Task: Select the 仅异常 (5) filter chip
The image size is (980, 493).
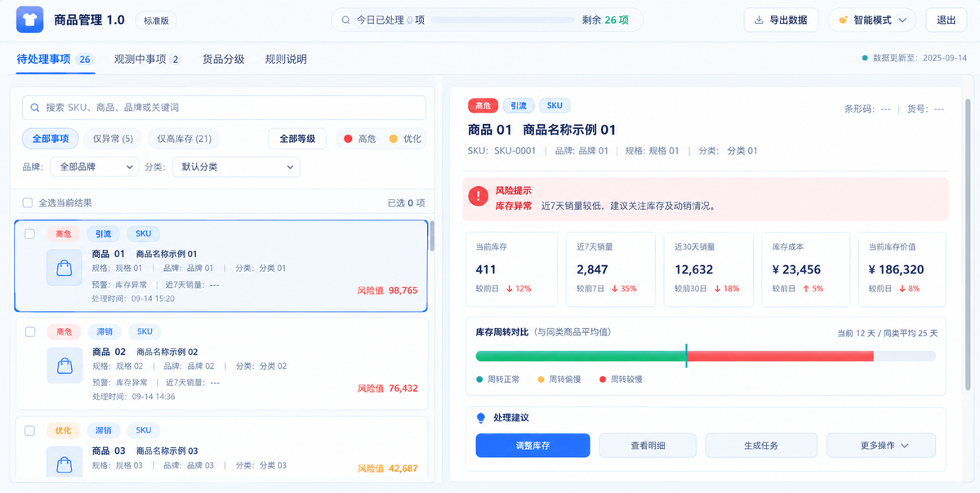Action: point(113,139)
